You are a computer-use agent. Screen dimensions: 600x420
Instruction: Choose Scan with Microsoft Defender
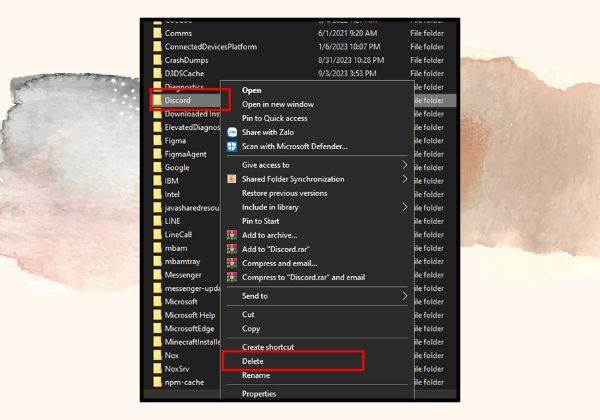tap(295, 147)
